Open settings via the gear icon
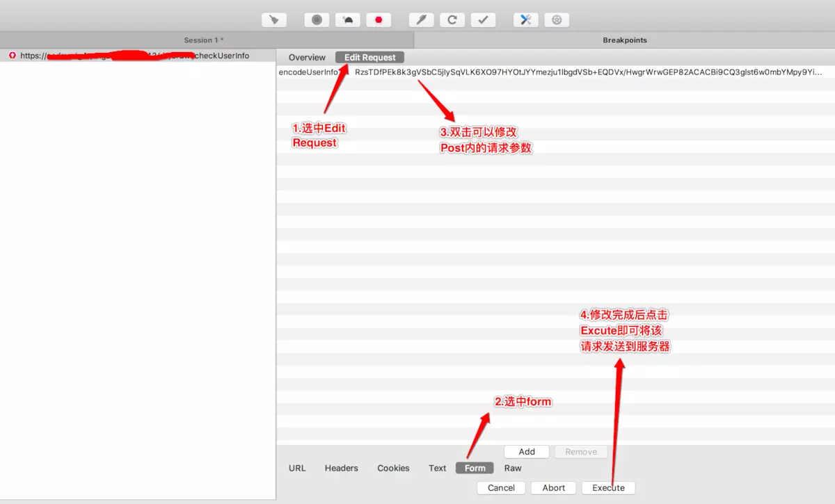This screenshot has width=835, height=504. tap(557, 19)
